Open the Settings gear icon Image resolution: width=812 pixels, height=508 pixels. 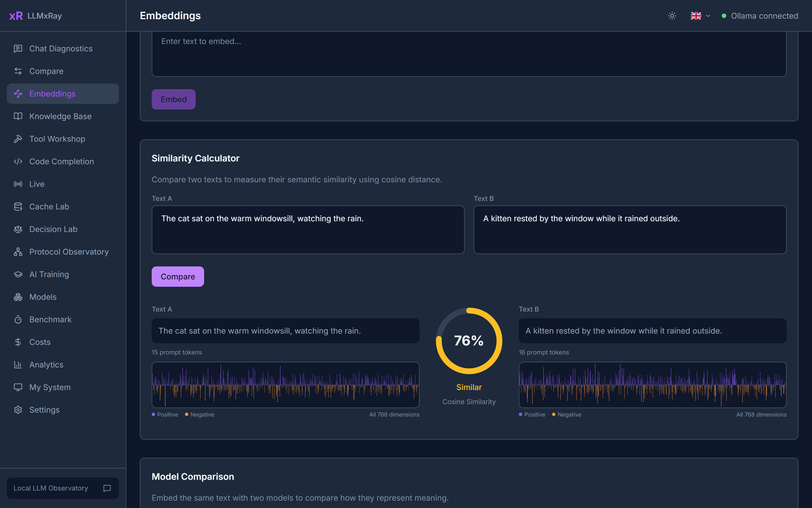point(18,410)
